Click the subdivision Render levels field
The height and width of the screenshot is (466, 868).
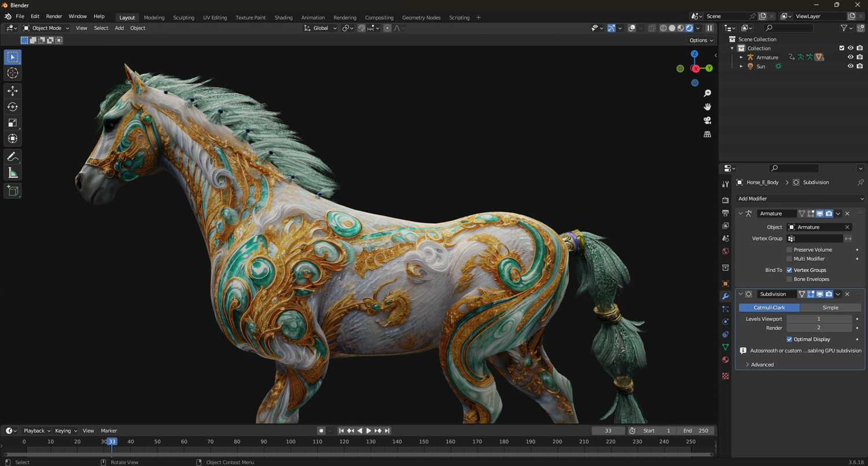tap(819, 328)
